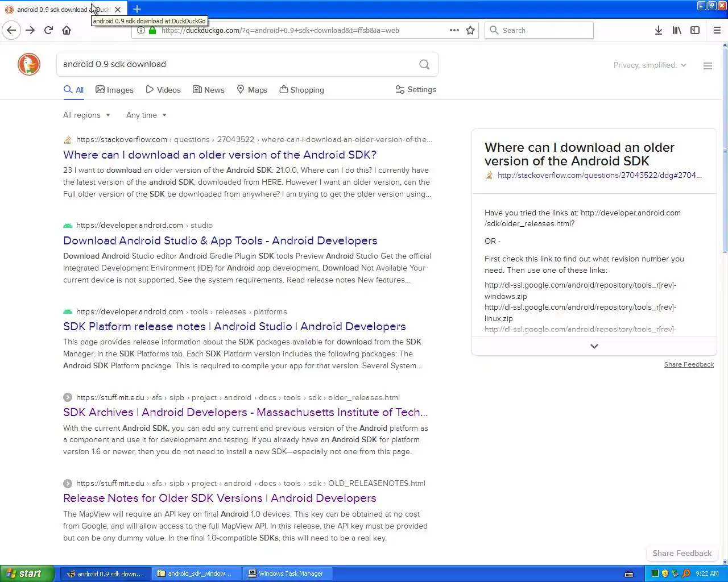This screenshot has width=728, height=582.
Task: Reload the current page
Action: point(48,30)
